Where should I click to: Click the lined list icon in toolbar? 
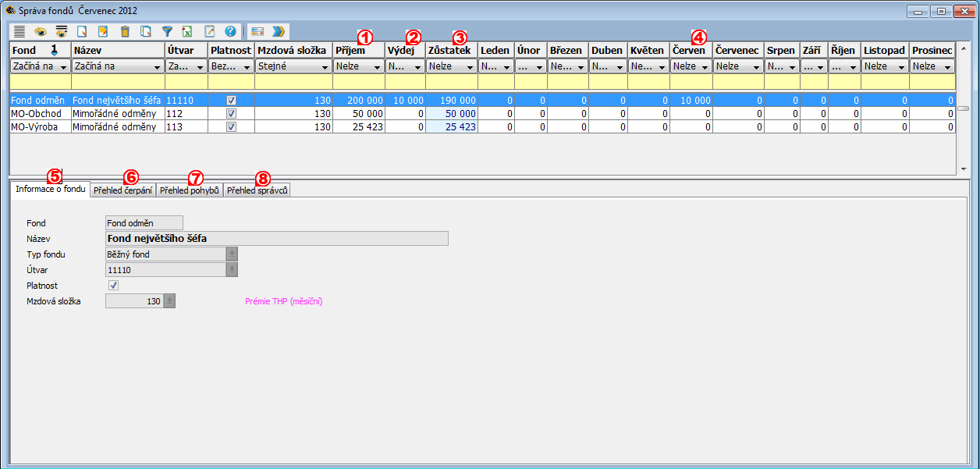pos(20,32)
